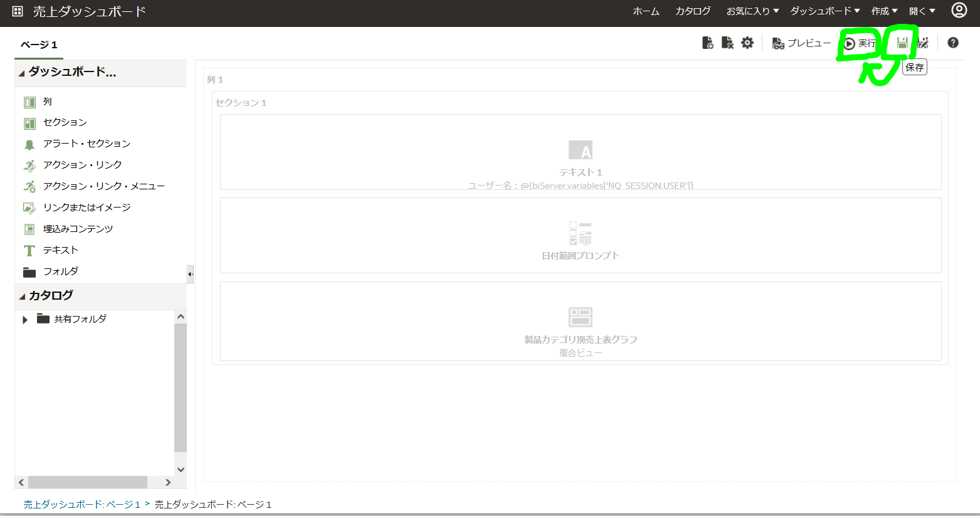Open the user account icon
The image size is (980, 516).
click(x=959, y=10)
